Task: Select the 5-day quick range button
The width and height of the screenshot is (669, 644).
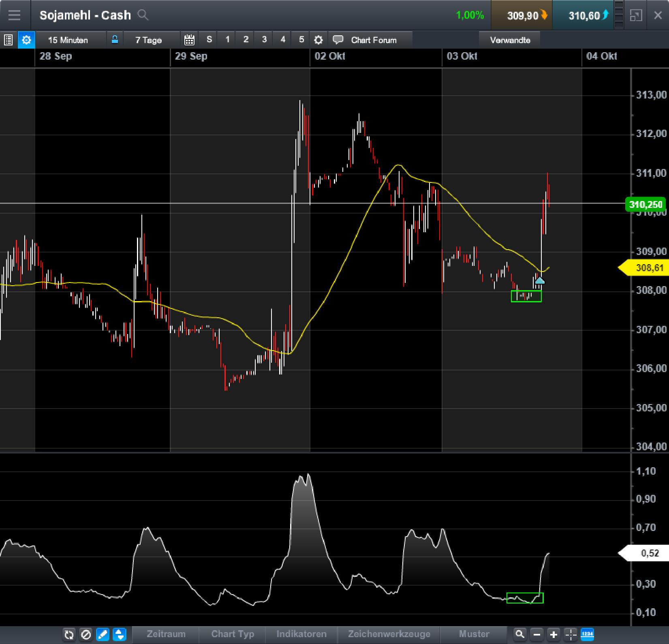Action: [301, 39]
